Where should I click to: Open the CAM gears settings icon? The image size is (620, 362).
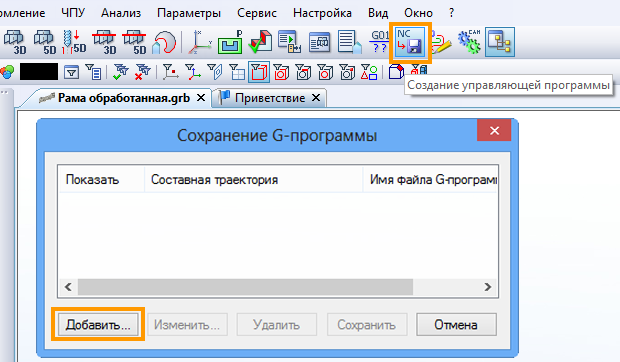click(469, 42)
